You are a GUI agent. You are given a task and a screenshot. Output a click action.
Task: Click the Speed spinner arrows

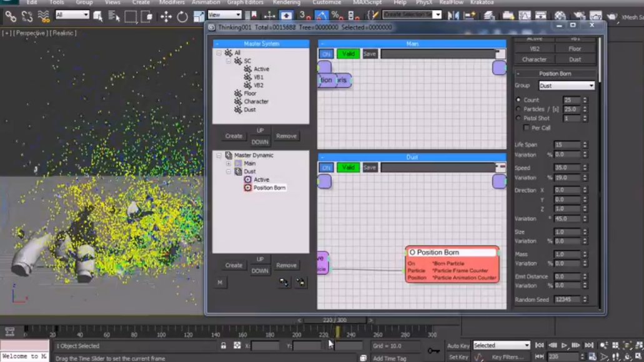coord(585,168)
